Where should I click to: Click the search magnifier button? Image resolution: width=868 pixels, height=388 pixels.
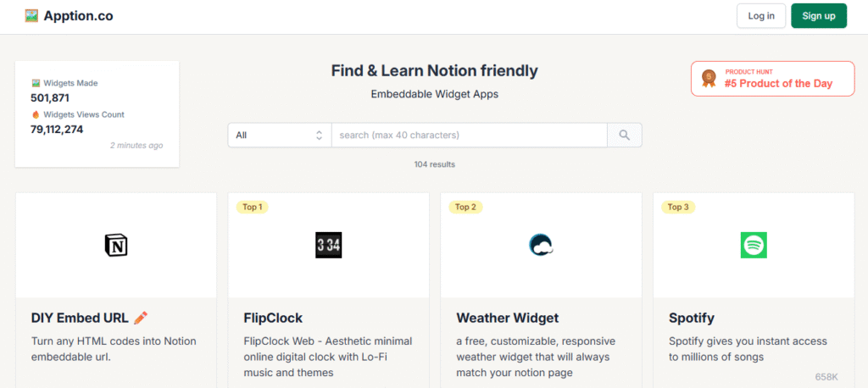point(625,136)
